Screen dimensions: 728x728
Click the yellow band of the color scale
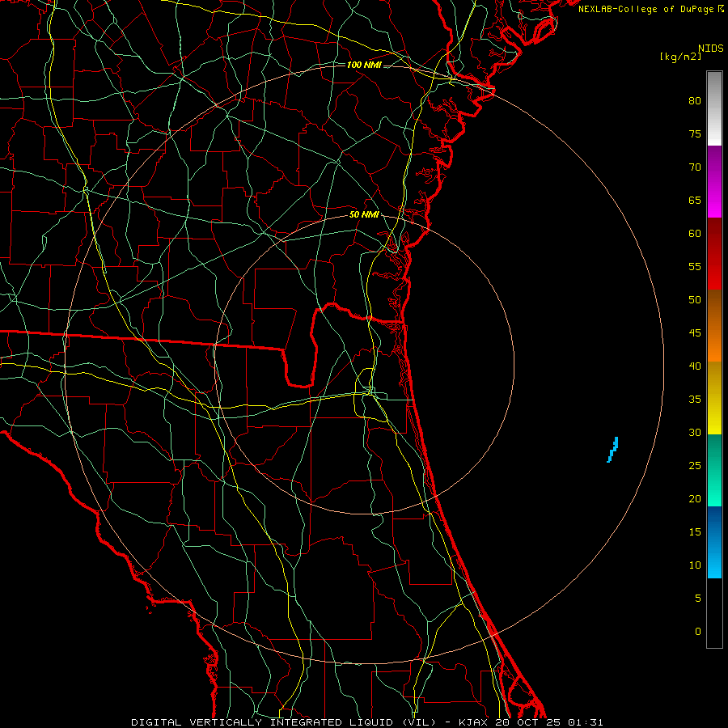714,398
